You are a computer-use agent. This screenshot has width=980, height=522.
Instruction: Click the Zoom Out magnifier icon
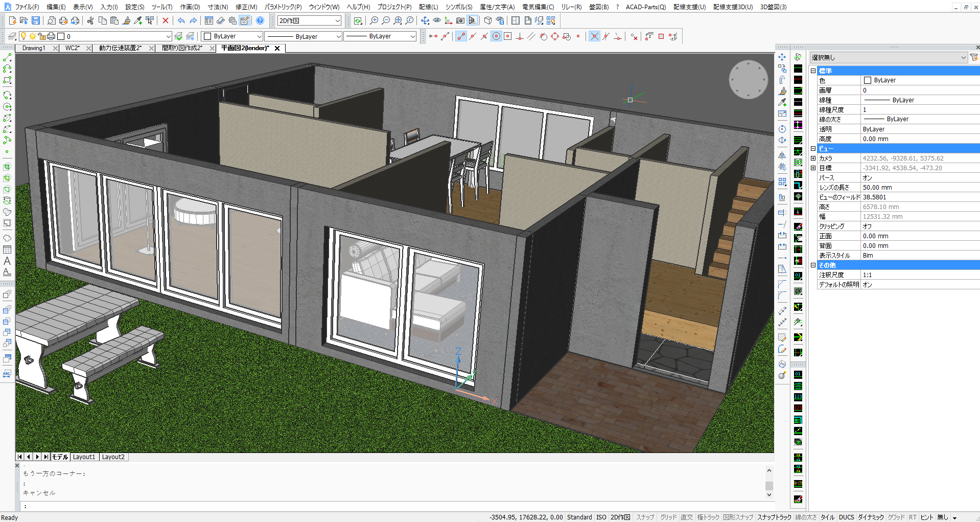tap(386, 20)
